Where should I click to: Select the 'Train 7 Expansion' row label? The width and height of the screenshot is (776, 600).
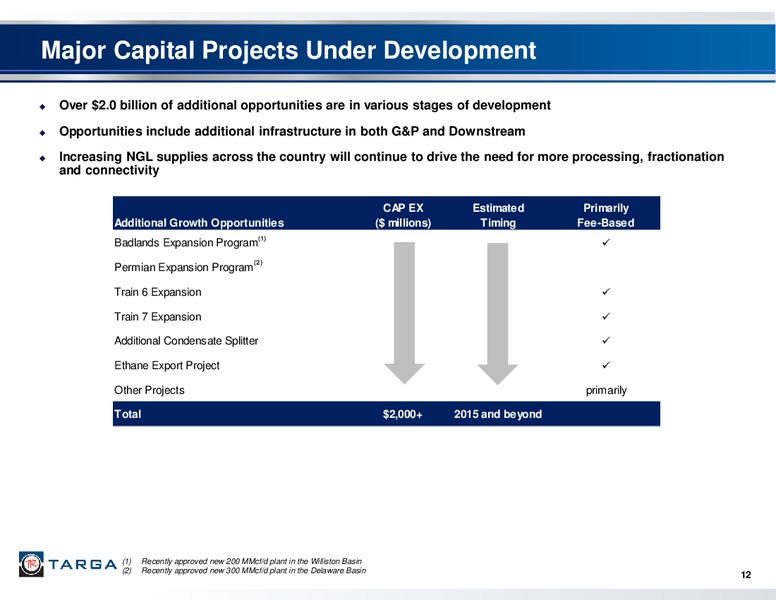(158, 316)
